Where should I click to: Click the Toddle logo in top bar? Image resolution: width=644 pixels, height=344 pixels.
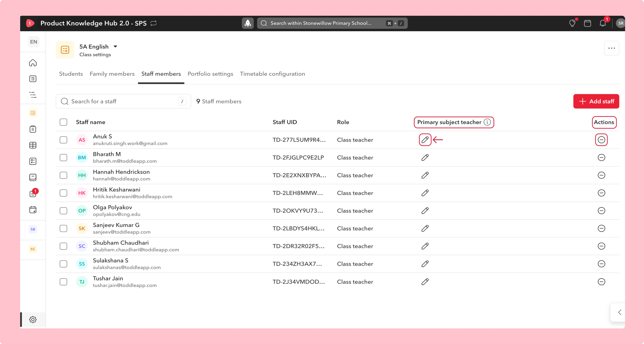coord(30,23)
